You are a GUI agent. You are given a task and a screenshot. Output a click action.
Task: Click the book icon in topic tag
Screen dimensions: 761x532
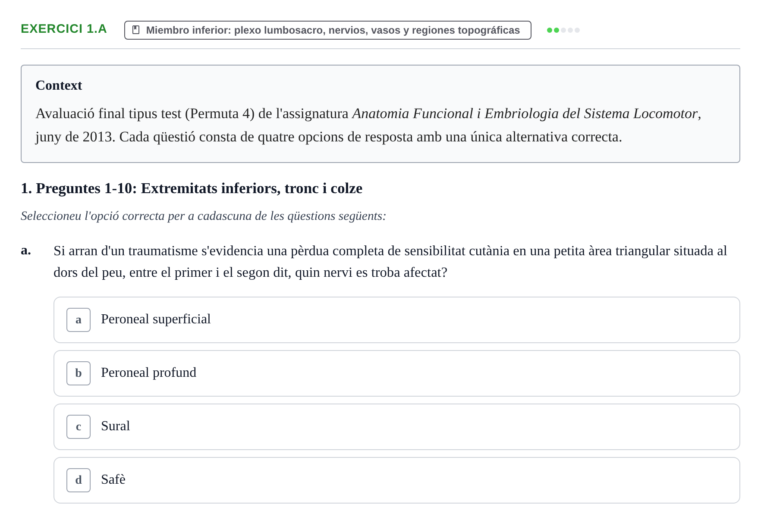click(x=136, y=30)
